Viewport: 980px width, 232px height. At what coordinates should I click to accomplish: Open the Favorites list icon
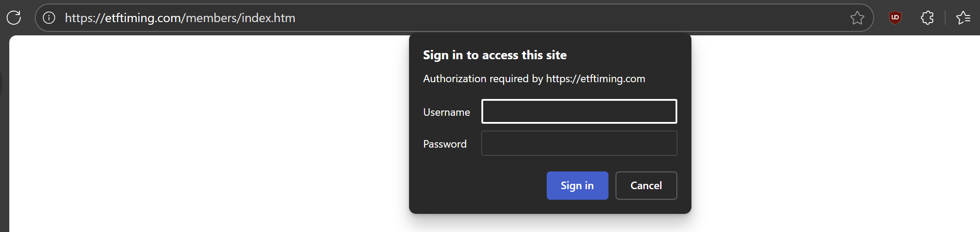[963, 18]
